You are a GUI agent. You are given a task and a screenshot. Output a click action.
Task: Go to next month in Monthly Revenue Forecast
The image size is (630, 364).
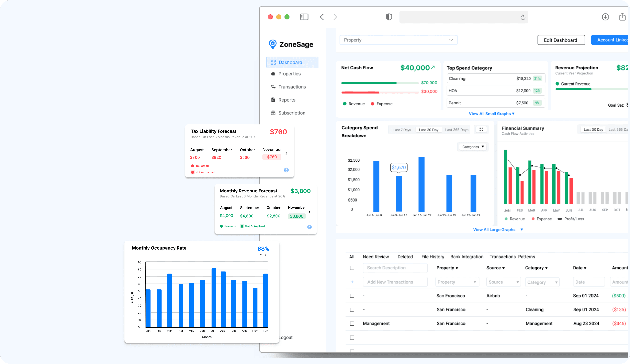pyautogui.click(x=310, y=212)
